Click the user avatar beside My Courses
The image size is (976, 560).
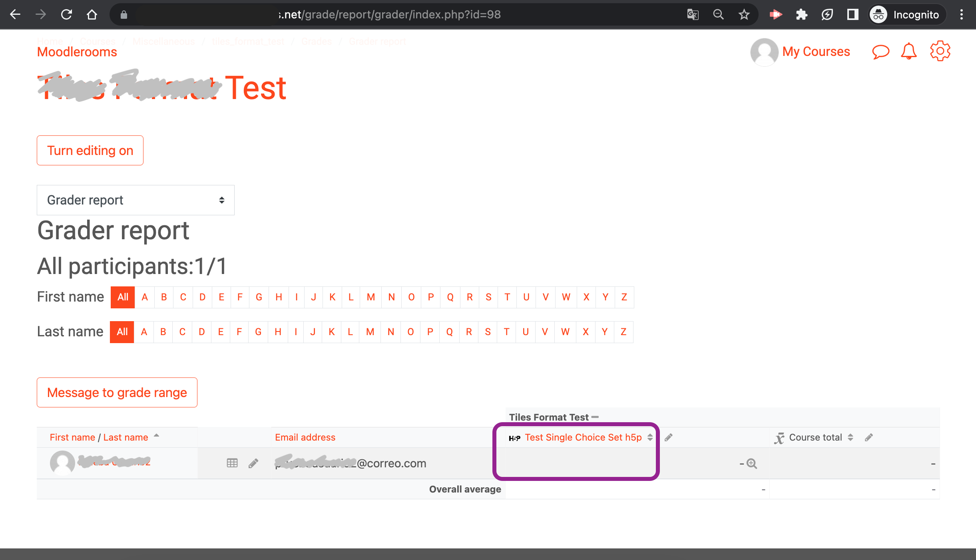tap(764, 52)
